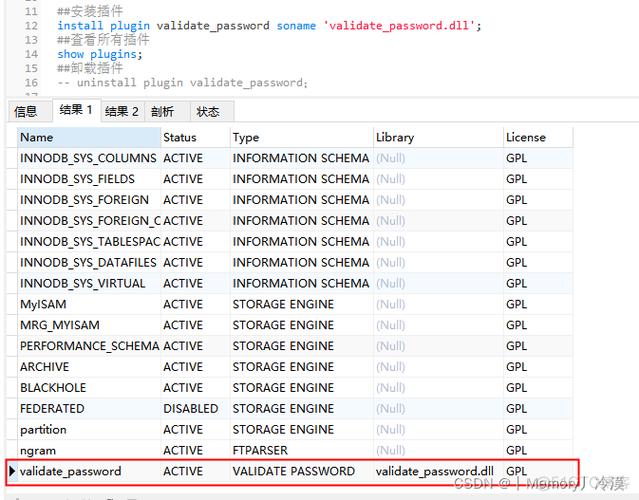Place cursor in the show plugins line
The height and width of the screenshot is (500, 639).
pos(99,54)
